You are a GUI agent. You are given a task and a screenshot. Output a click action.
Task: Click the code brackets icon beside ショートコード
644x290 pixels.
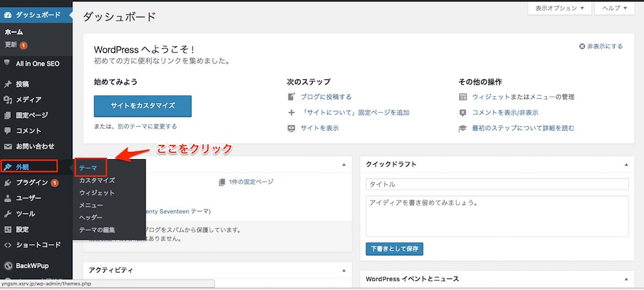[7, 245]
